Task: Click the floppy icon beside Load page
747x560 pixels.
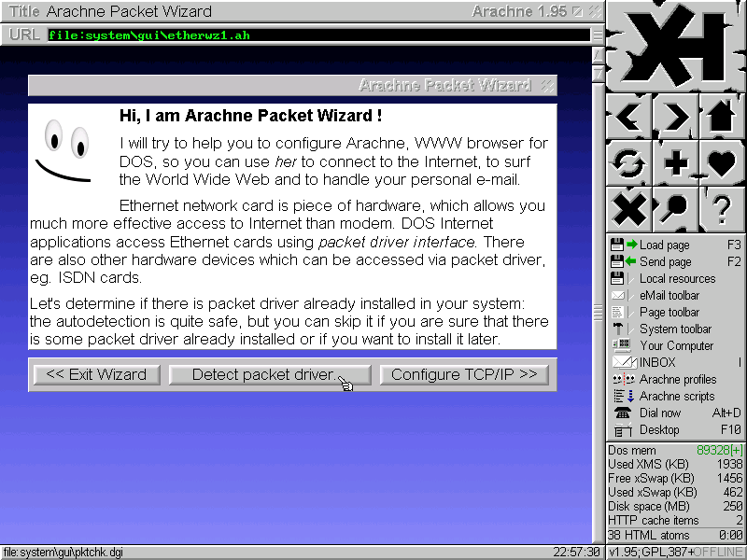Action: point(617,245)
